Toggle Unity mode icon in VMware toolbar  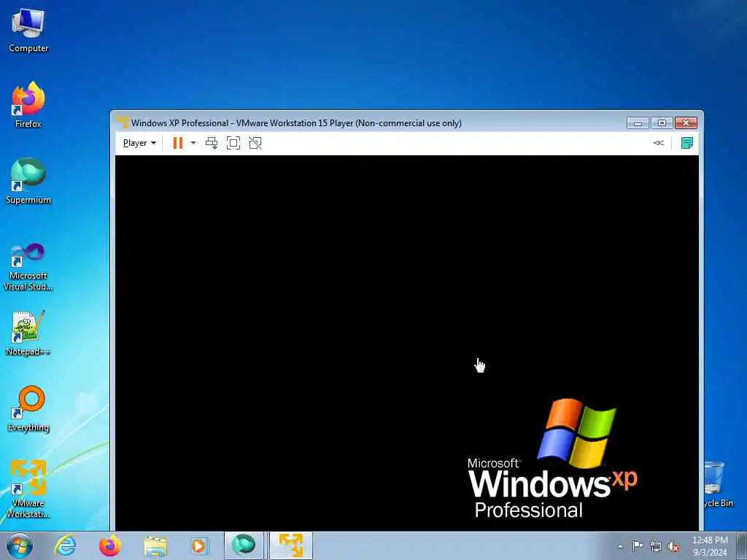255,143
